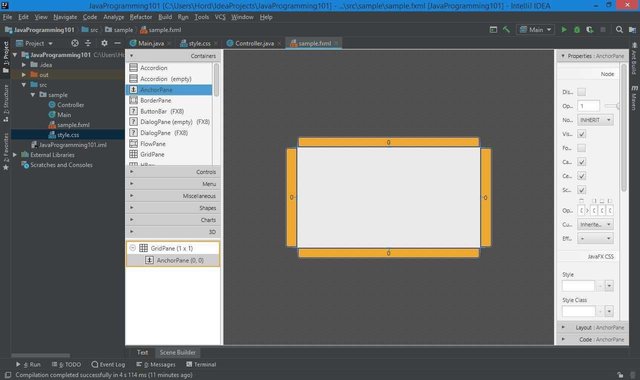640x380 pixels.
Task: Open Favorites tool window on left edge
Action: click(6, 151)
